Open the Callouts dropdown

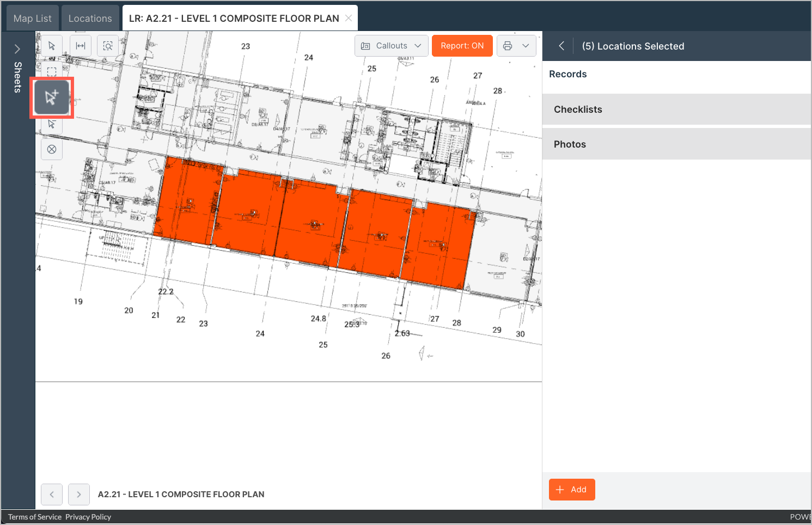pyautogui.click(x=418, y=46)
